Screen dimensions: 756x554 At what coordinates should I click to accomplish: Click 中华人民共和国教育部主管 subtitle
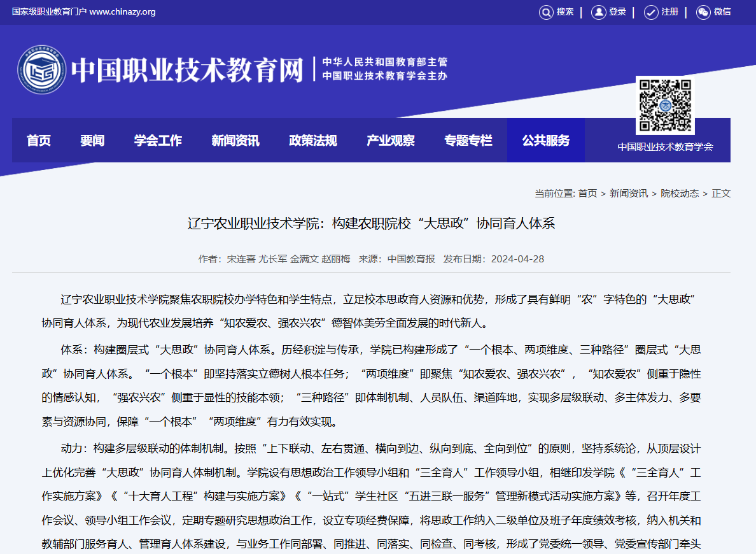pos(385,62)
